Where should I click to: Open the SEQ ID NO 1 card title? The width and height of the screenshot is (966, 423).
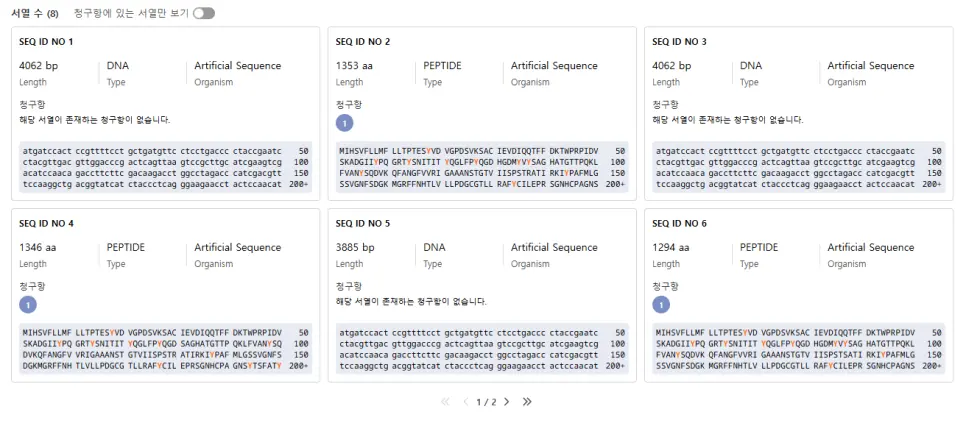(46, 42)
